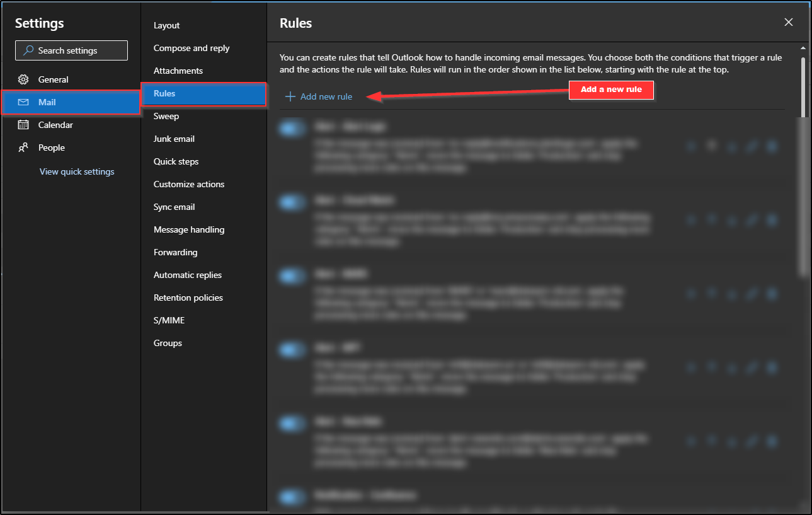
Task: Click the plus icon beside Add new rule
Action: [290, 96]
